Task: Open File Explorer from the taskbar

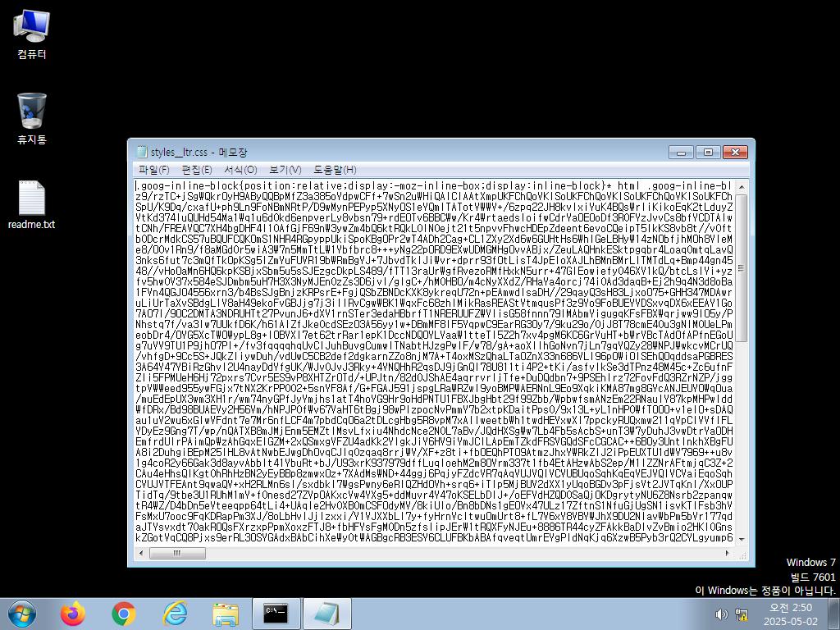Action: (226, 614)
